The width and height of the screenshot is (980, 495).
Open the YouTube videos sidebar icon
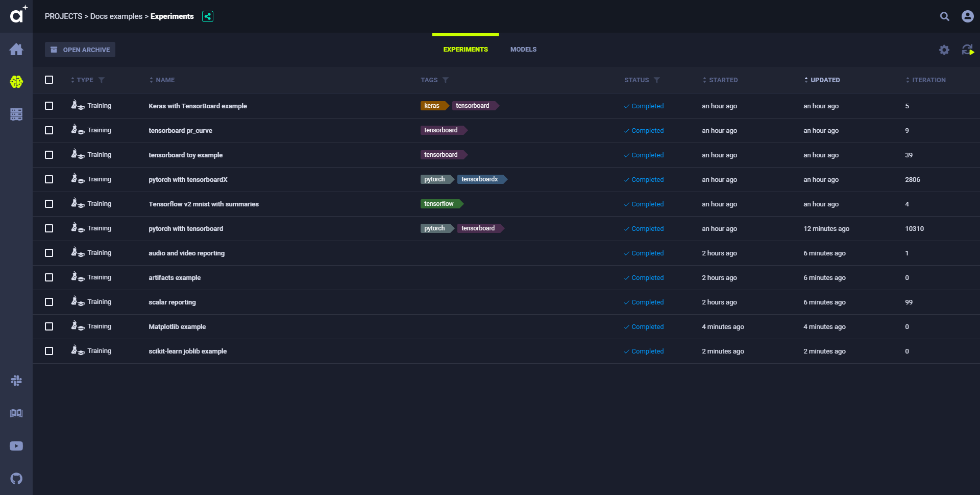16,446
